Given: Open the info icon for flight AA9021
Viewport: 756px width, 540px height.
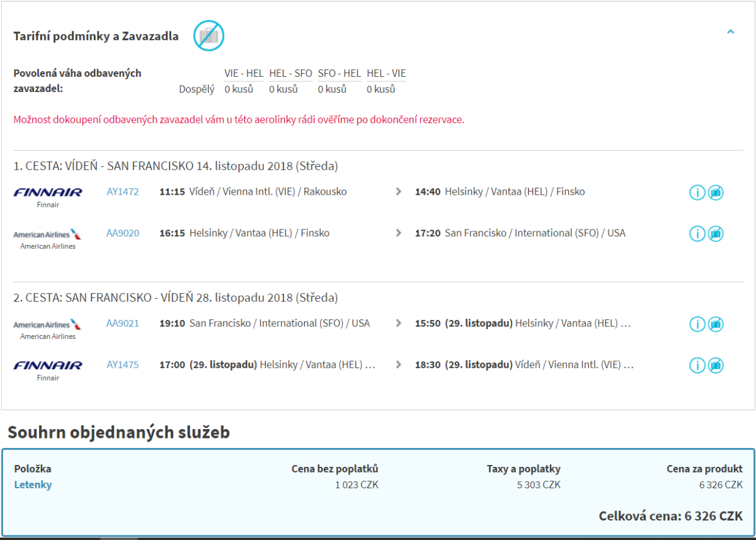Looking at the screenshot, I should point(697,324).
